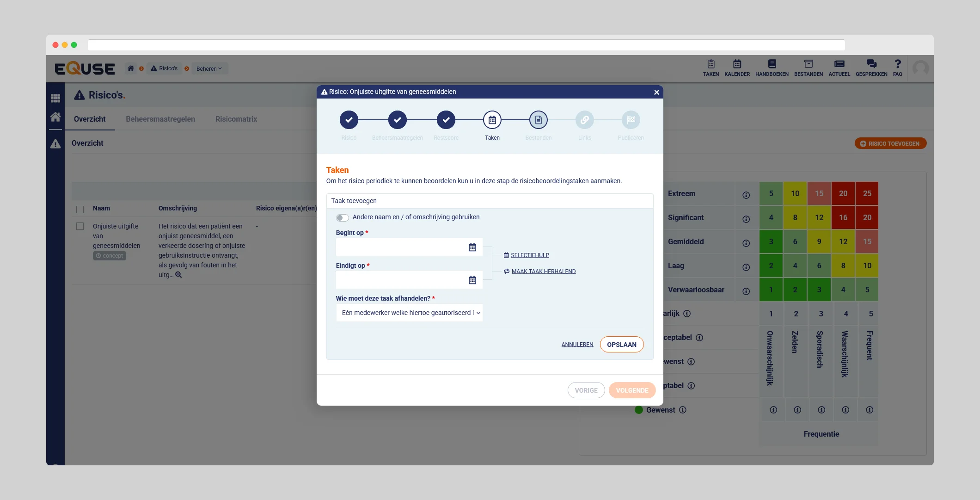The image size is (980, 500).
Task: Check the Onjuiste uitgifte row checkbox
Action: point(80,226)
